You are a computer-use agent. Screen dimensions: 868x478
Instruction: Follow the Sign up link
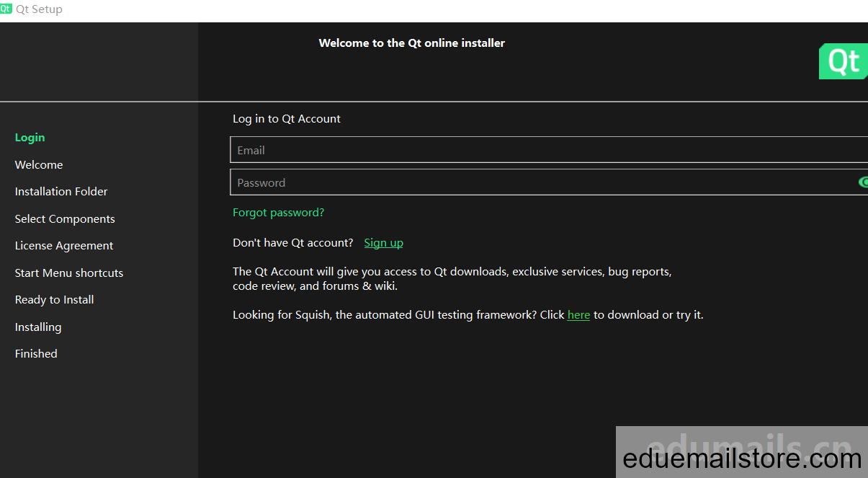click(383, 243)
